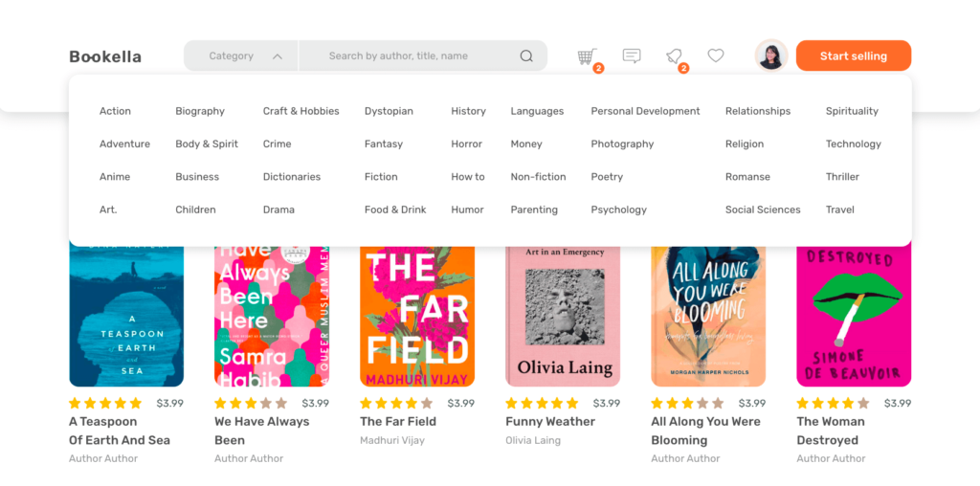Select the Psychology category
Screen dimensions: 980x486
[618, 210]
